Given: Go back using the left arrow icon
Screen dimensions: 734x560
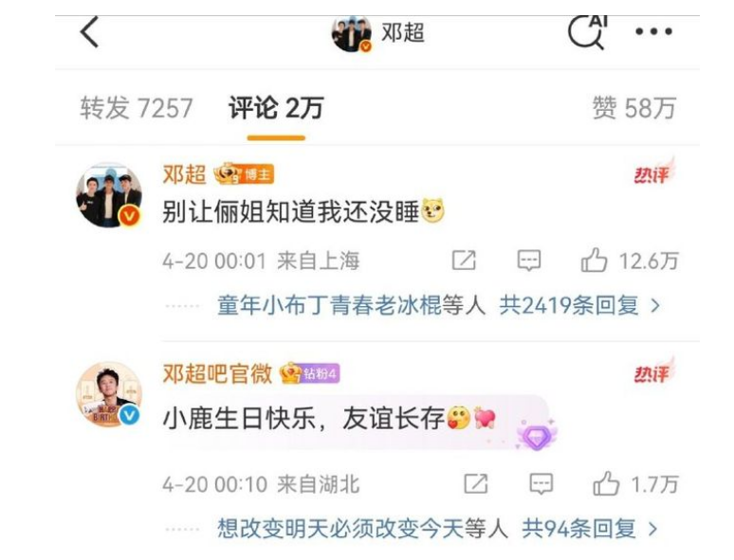Looking at the screenshot, I should click(x=89, y=32).
